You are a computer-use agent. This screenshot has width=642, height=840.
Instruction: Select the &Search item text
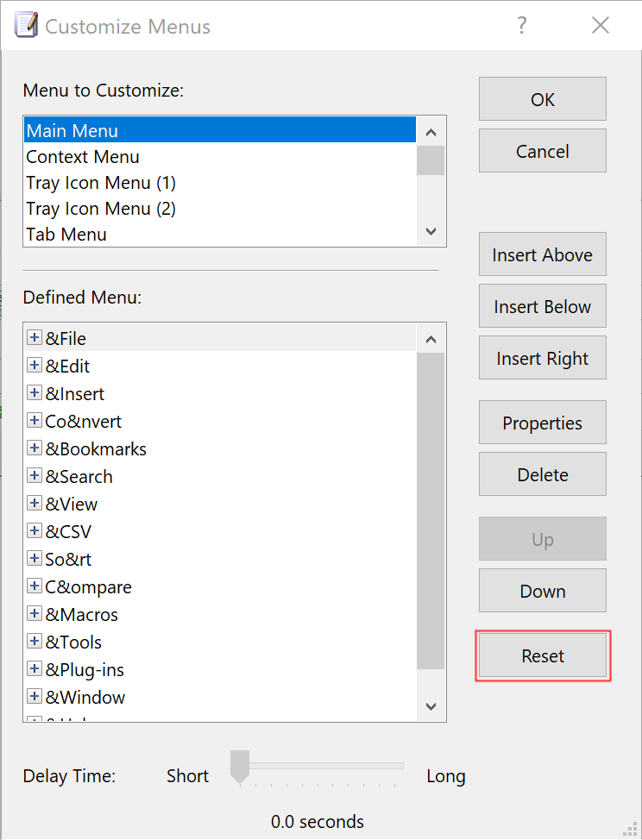click(79, 477)
